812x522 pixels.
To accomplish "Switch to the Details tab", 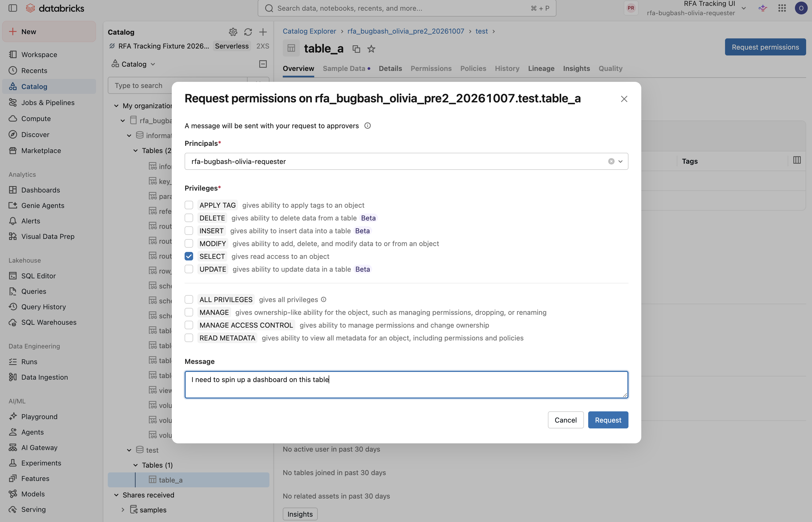I will [x=390, y=69].
